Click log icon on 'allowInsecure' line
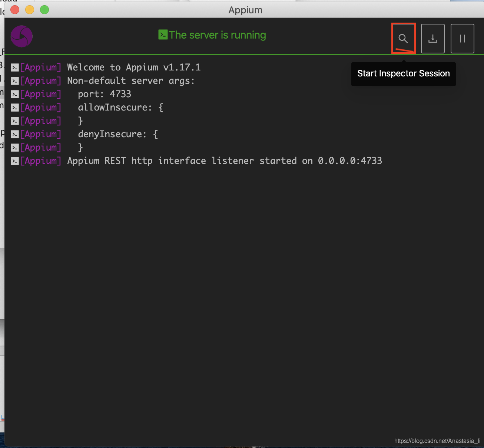Viewport: 484px width, 448px height. (x=15, y=108)
